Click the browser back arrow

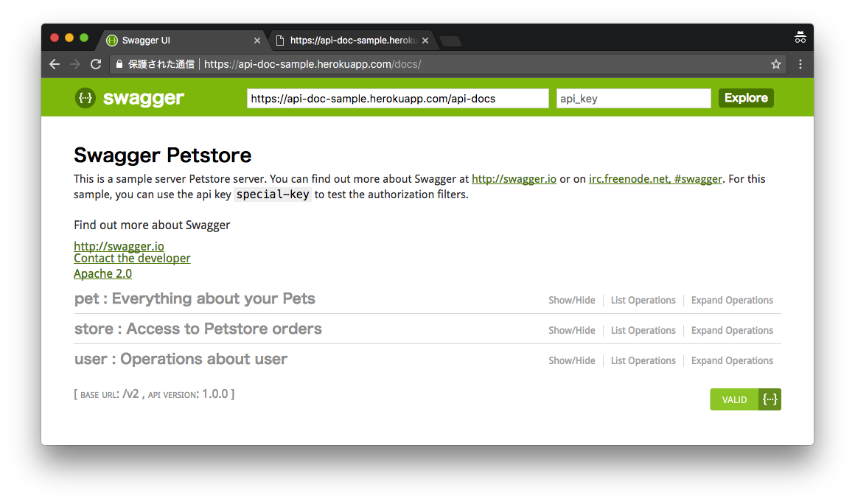pyautogui.click(x=55, y=64)
